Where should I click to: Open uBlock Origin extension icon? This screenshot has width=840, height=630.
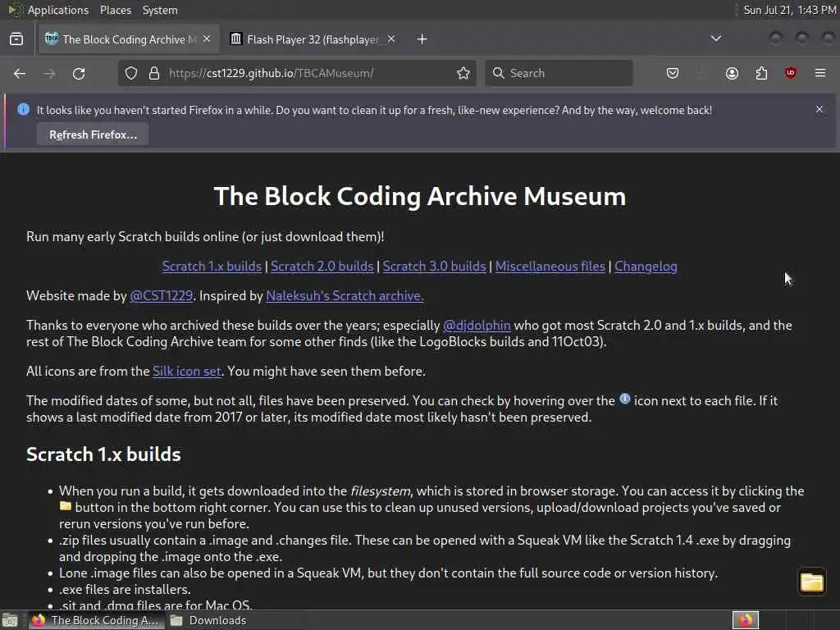[x=791, y=73]
